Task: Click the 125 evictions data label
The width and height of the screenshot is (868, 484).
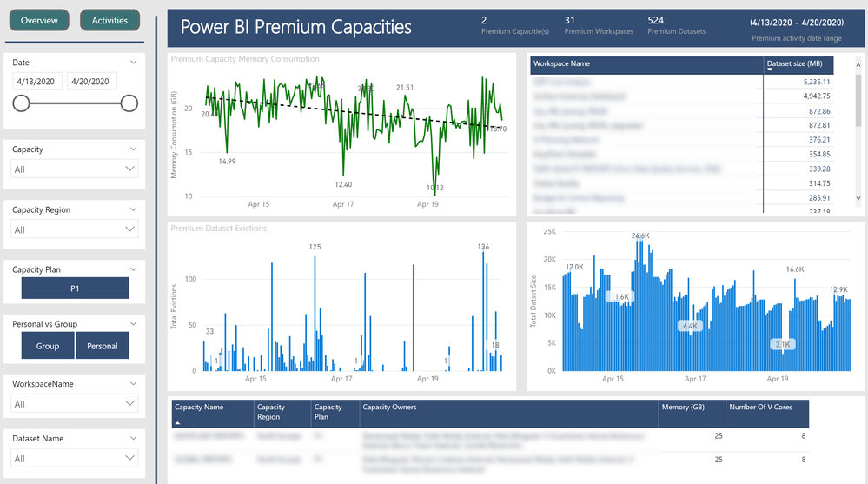Action: pyautogui.click(x=315, y=247)
